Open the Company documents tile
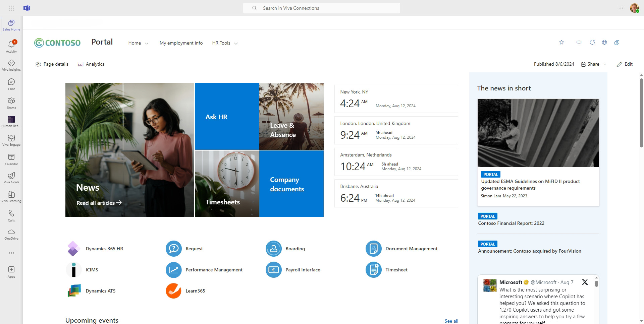This screenshot has width=644, height=324. [x=291, y=184]
